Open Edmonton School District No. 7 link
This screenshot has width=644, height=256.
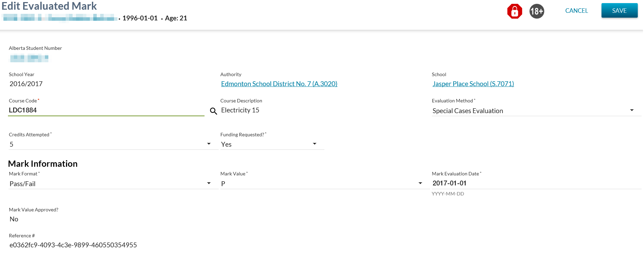pos(279,84)
